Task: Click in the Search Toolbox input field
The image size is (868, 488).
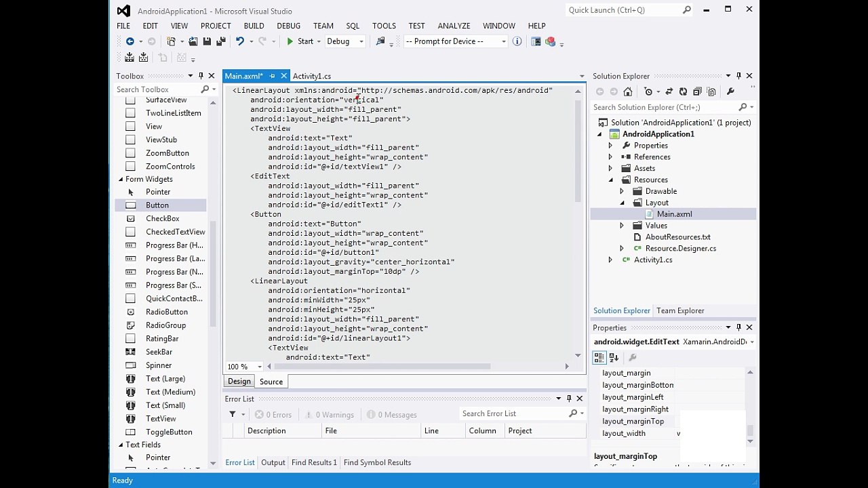Action: (x=157, y=89)
